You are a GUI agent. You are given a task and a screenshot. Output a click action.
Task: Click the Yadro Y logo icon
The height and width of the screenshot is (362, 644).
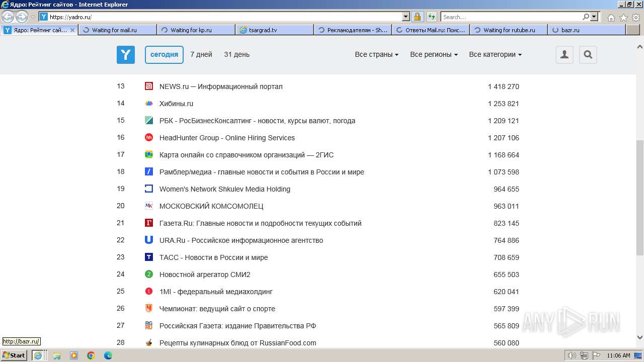click(126, 55)
